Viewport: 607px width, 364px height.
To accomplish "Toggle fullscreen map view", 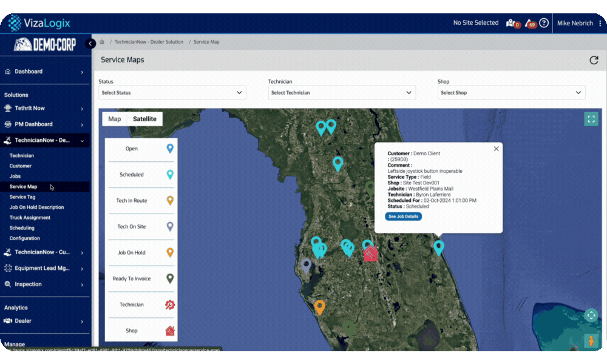I will click(x=591, y=119).
